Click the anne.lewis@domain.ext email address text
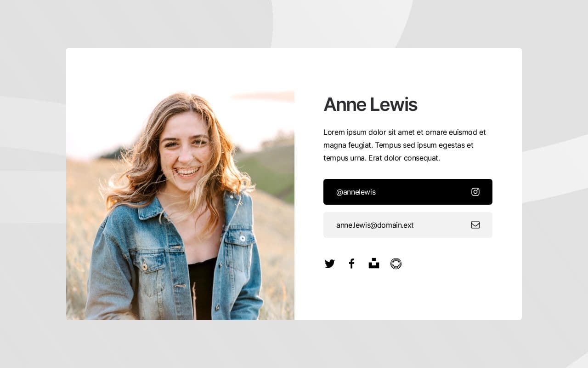588x368 pixels. [375, 225]
